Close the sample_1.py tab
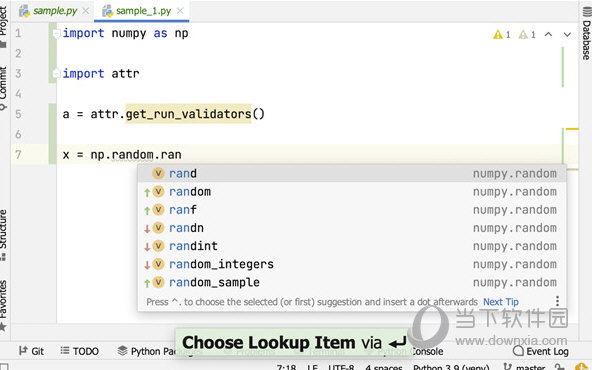This screenshot has height=370, width=592. pyautogui.click(x=180, y=11)
